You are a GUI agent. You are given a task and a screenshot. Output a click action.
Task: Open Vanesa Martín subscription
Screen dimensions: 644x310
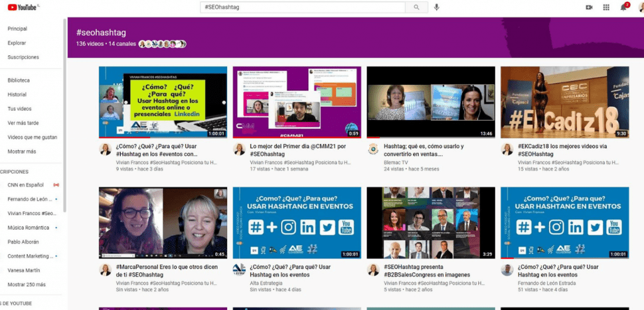23,270
